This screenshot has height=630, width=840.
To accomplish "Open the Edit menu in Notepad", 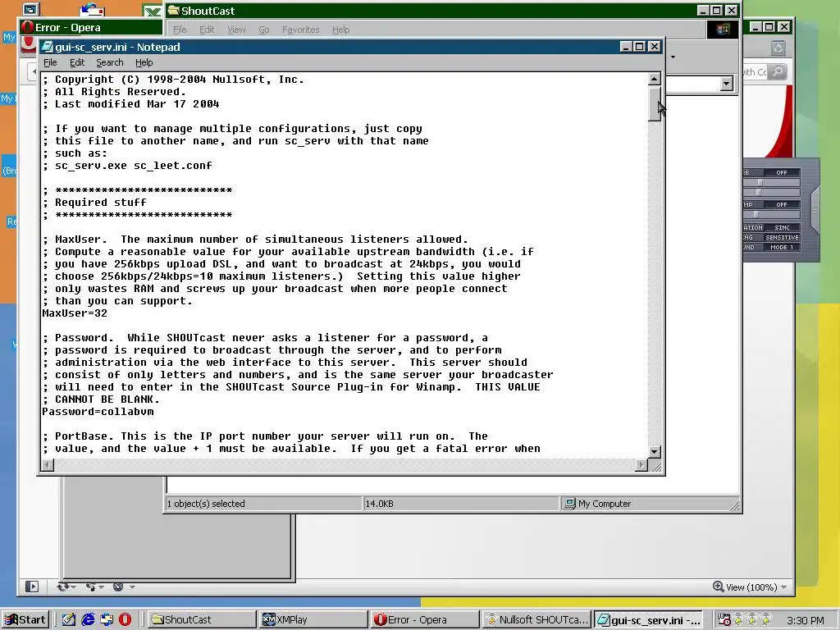I will (77, 62).
